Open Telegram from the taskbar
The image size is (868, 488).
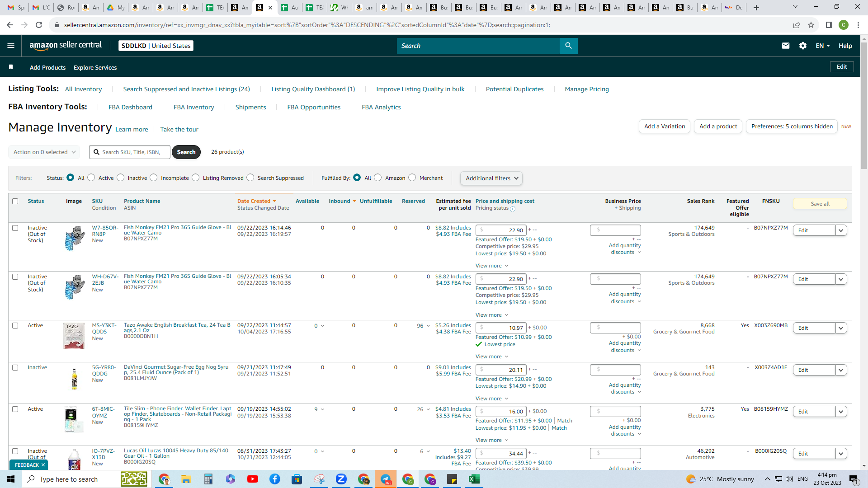tap(386, 479)
